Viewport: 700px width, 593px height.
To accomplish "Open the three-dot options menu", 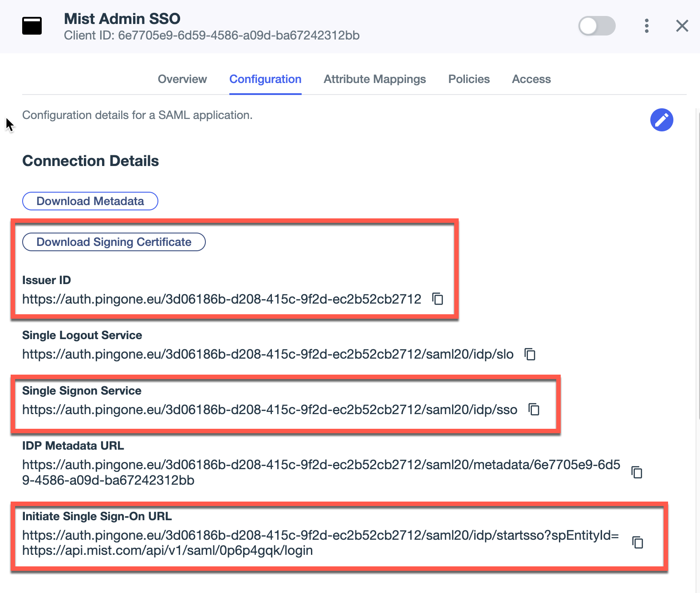I will (647, 26).
